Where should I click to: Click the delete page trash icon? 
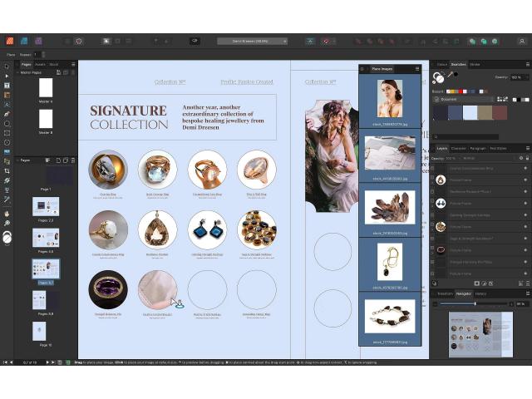tap(73, 160)
